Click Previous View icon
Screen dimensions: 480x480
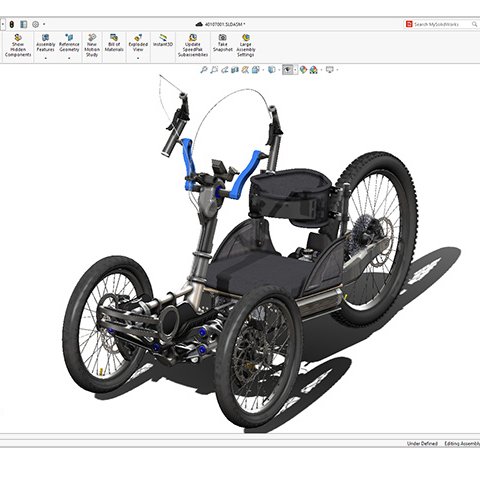pyautogui.click(x=225, y=70)
